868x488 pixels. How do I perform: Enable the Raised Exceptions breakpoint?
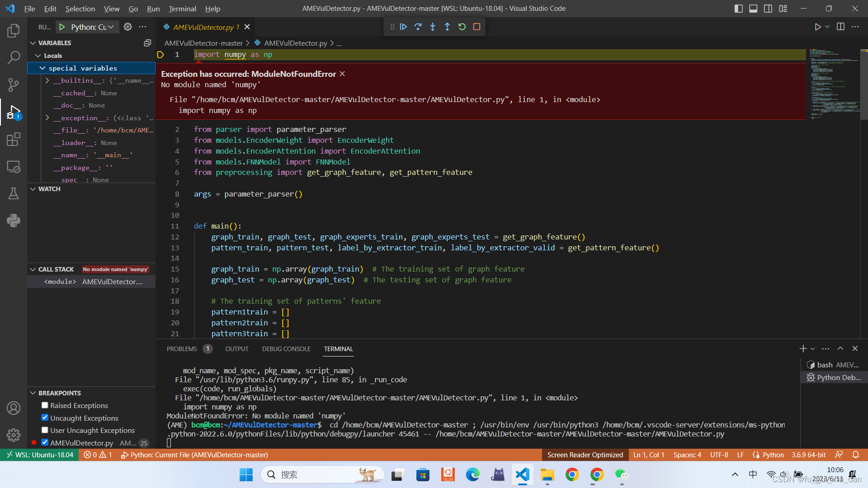45,405
